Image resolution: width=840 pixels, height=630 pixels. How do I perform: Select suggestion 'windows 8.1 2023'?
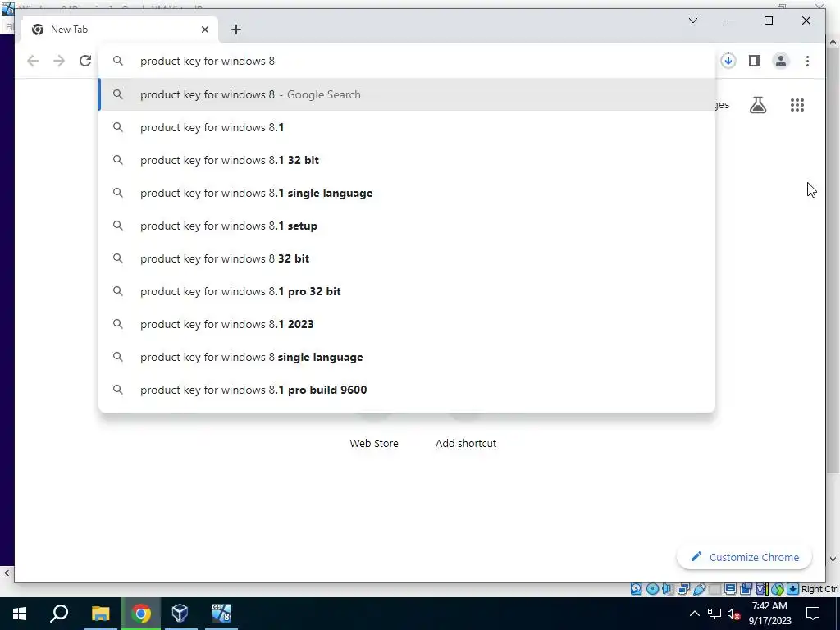coord(407,324)
